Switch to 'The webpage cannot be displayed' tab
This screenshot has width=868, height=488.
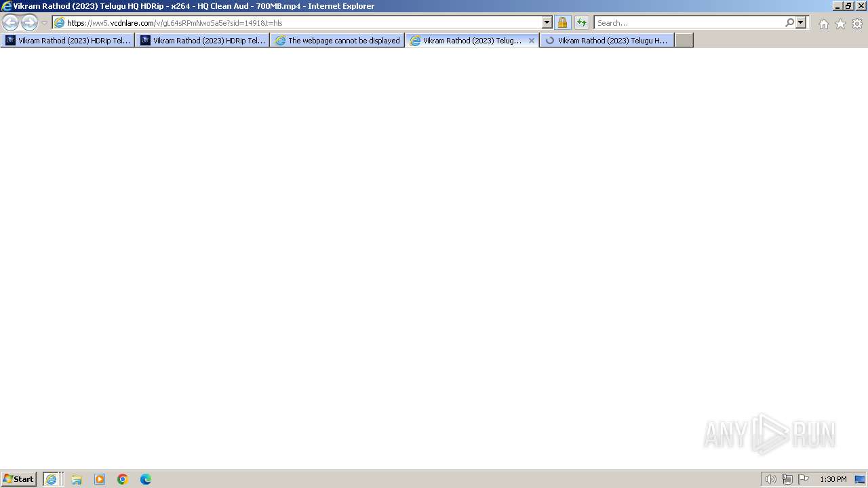pos(338,41)
